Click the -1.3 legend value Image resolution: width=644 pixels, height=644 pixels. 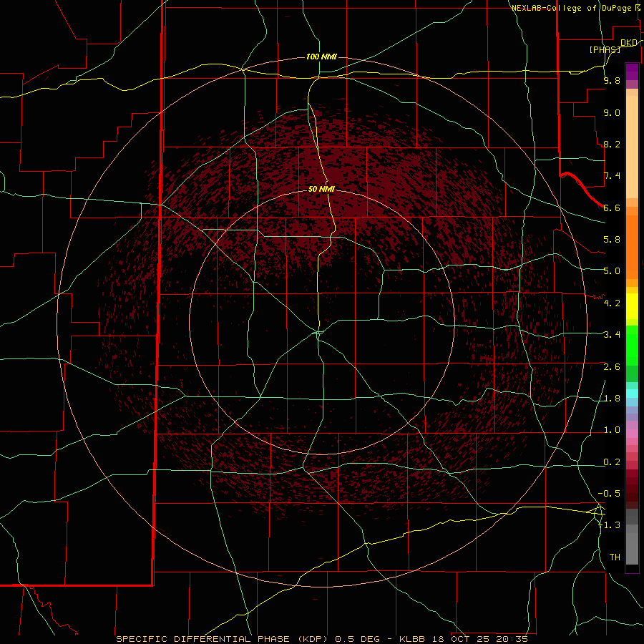pyautogui.click(x=609, y=525)
